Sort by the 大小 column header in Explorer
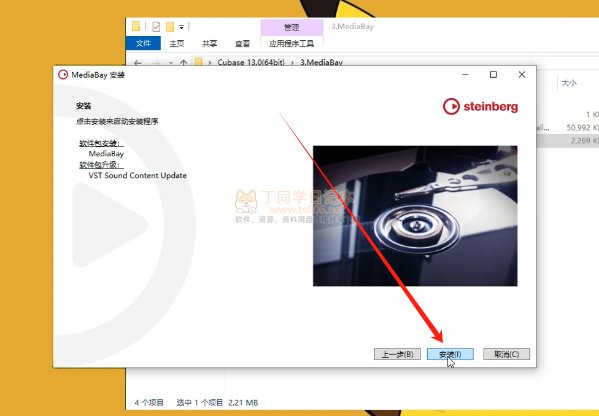The width and height of the screenshot is (599, 416). 569,83
